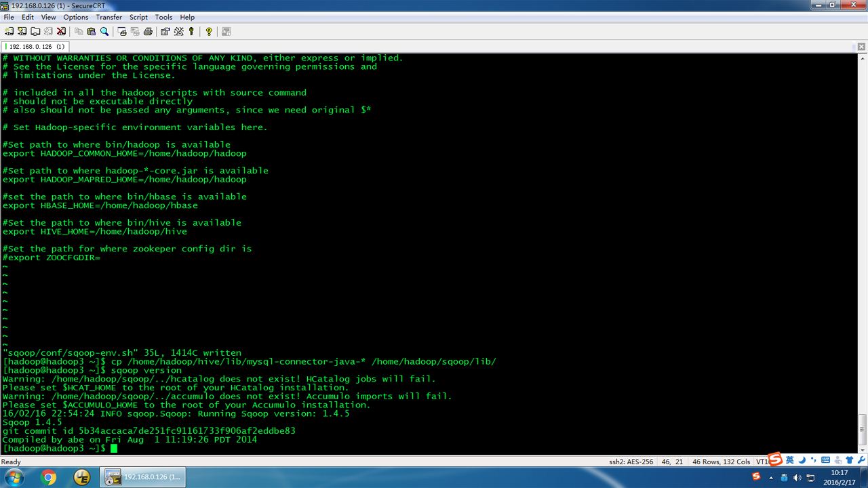Open the Options menu
The height and width of the screenshot is (488, 868).
click(76, 17)
